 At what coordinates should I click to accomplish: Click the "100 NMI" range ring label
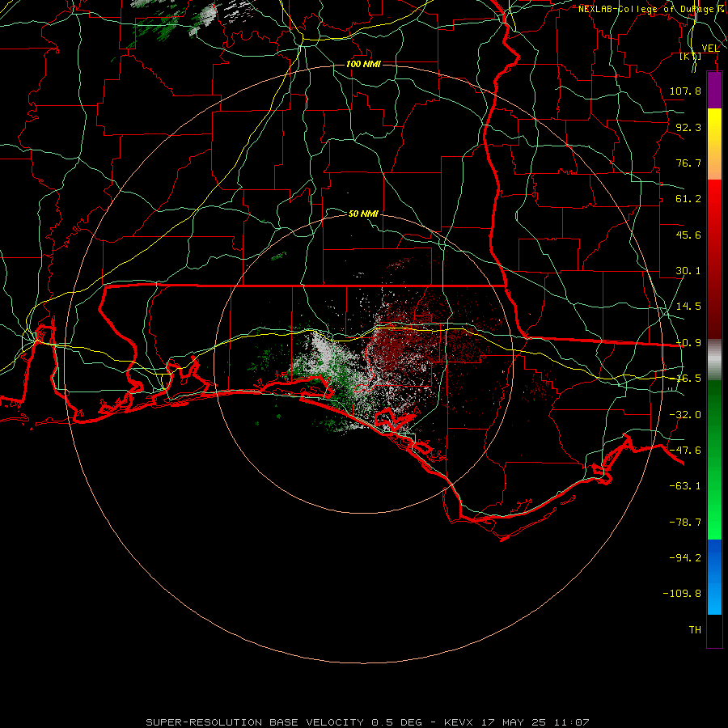click(x=363, y=64)
